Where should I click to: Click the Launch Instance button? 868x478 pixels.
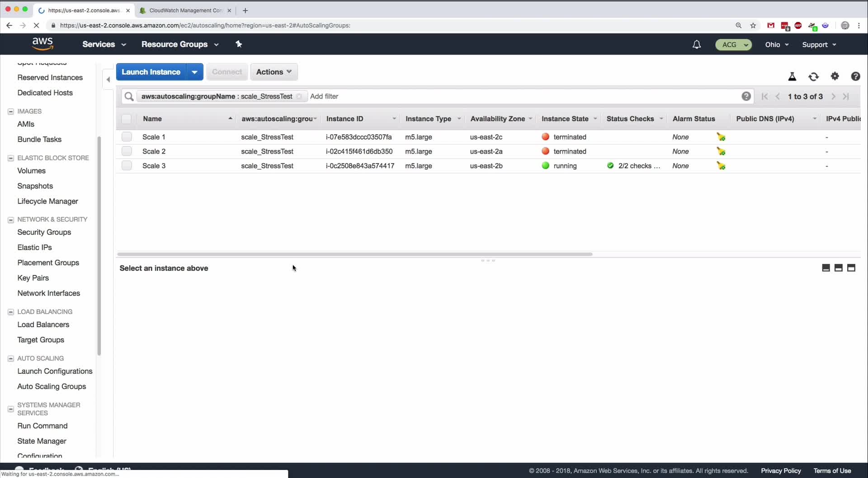click(x=151, y=72)
